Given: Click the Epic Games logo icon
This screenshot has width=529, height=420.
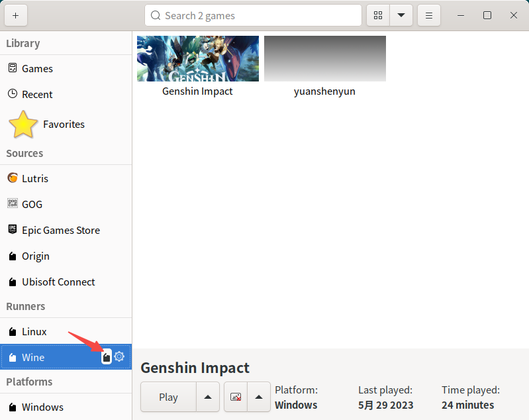Looking at the screenshot, I should pyautogui.click(x=13, y=229).
